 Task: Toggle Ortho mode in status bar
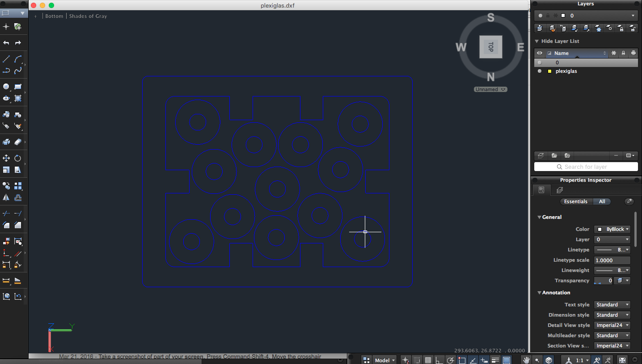(x=439, y=360)
